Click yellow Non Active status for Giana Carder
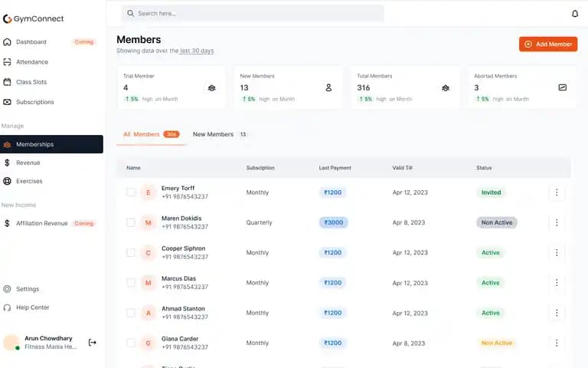The image size is (588, 368). (x=496, y=343)
